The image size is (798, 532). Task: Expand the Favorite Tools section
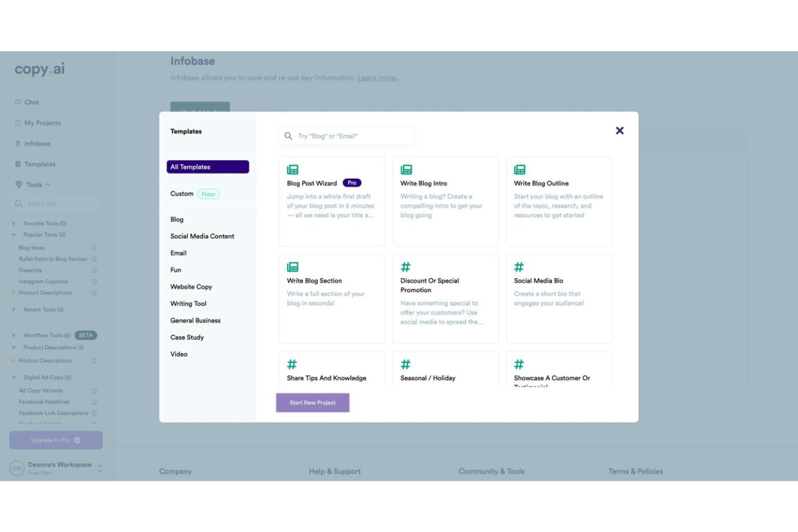13,223
